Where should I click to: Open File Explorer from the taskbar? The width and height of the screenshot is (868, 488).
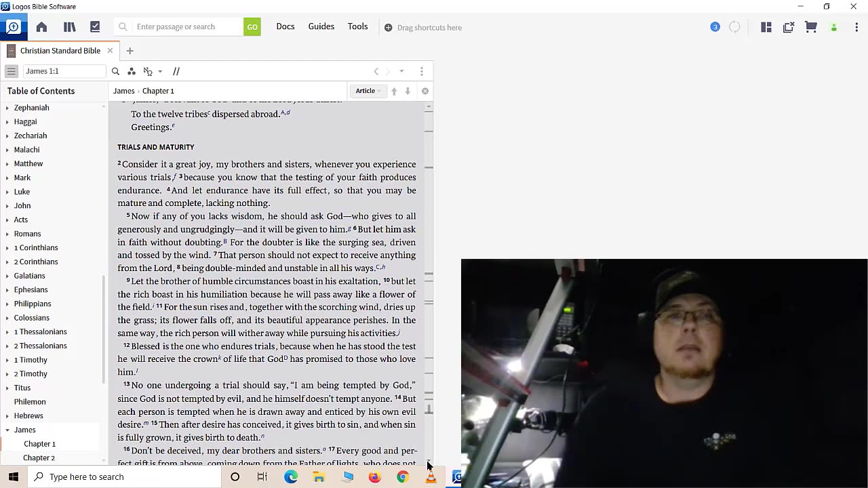click(319, 477)
